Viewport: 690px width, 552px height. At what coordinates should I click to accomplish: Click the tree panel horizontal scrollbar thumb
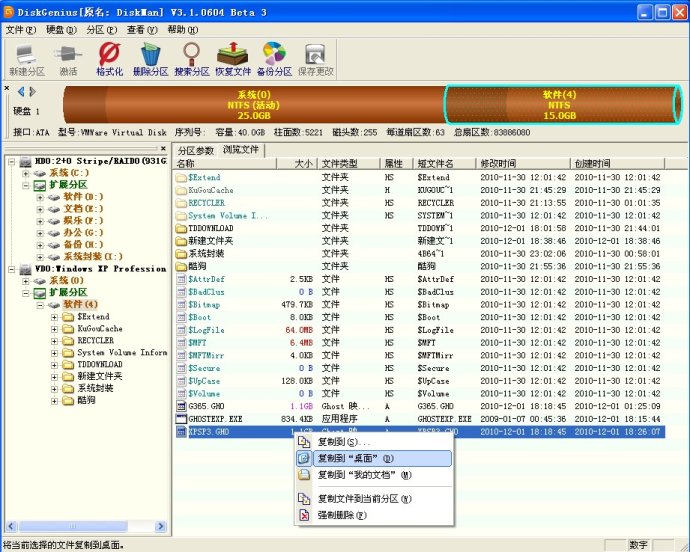pyautogui.click(x=73, y=526)
